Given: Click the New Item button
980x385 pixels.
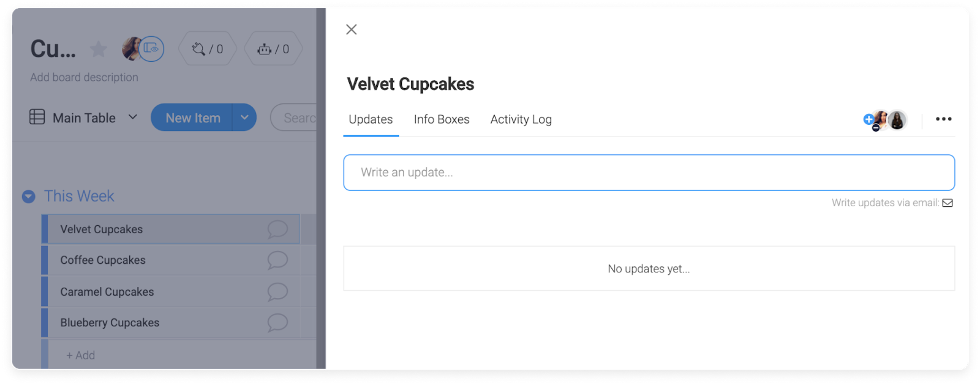Looking at the screenshot, I should click(x=192, y=118).
